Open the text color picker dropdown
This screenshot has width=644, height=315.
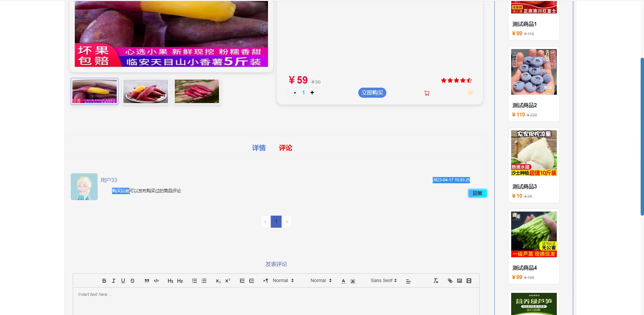343,281
